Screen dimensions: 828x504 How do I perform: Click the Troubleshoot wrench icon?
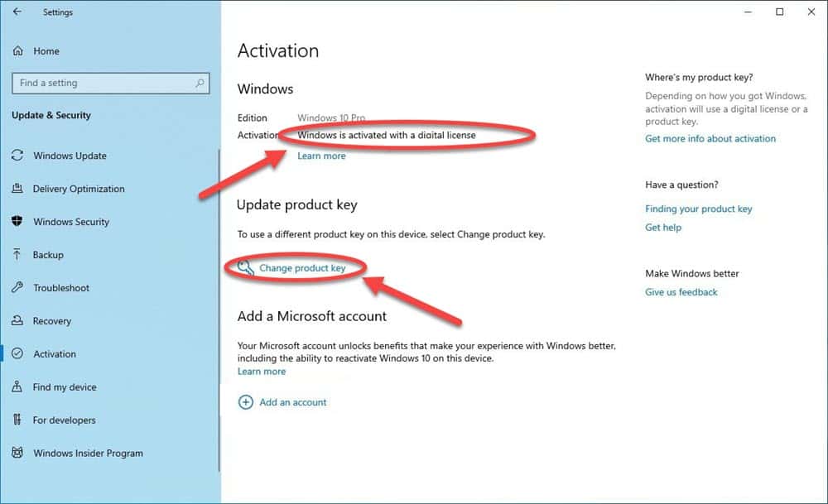[x=17, y=288]
